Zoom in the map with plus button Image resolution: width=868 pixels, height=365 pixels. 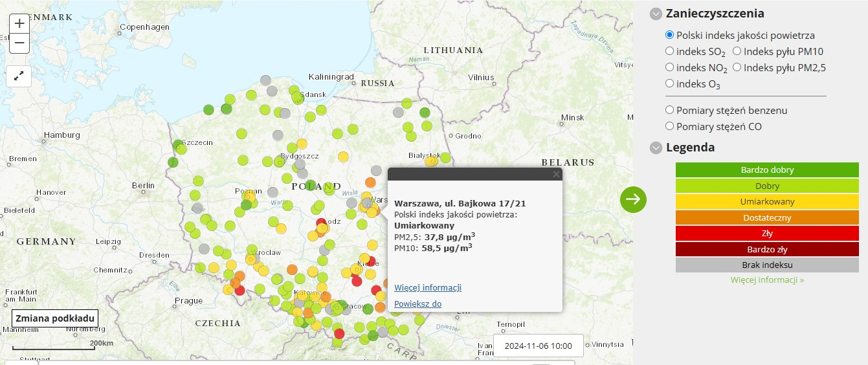[x=19, y=23]
